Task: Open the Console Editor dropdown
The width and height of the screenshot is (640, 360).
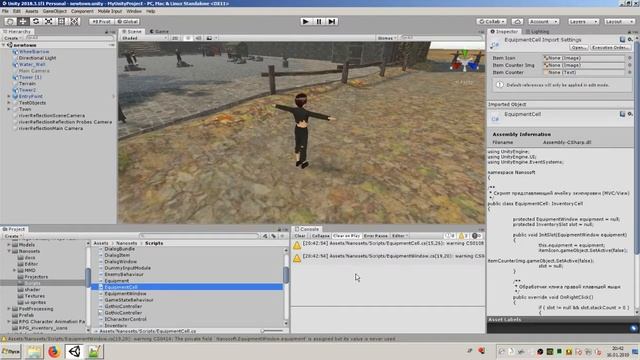Action: point(399,236)
